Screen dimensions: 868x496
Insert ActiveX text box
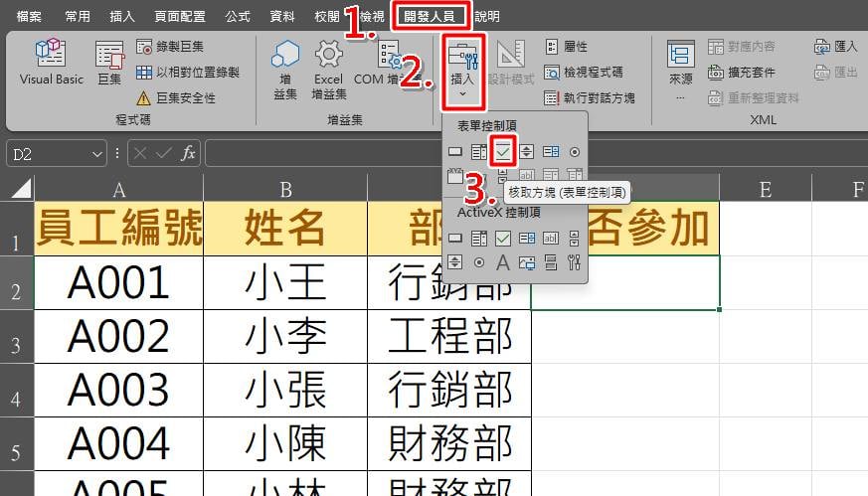point(550,239)
